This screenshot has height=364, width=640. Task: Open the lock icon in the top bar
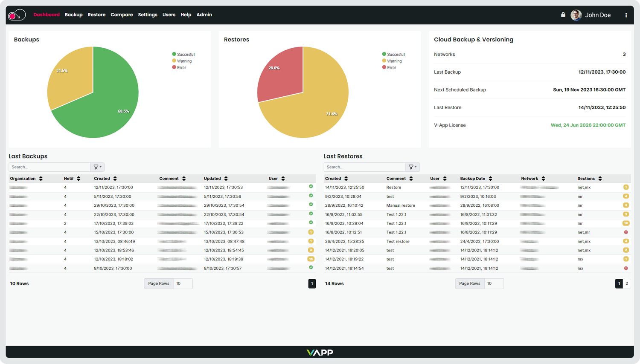(x=563, y=14)
